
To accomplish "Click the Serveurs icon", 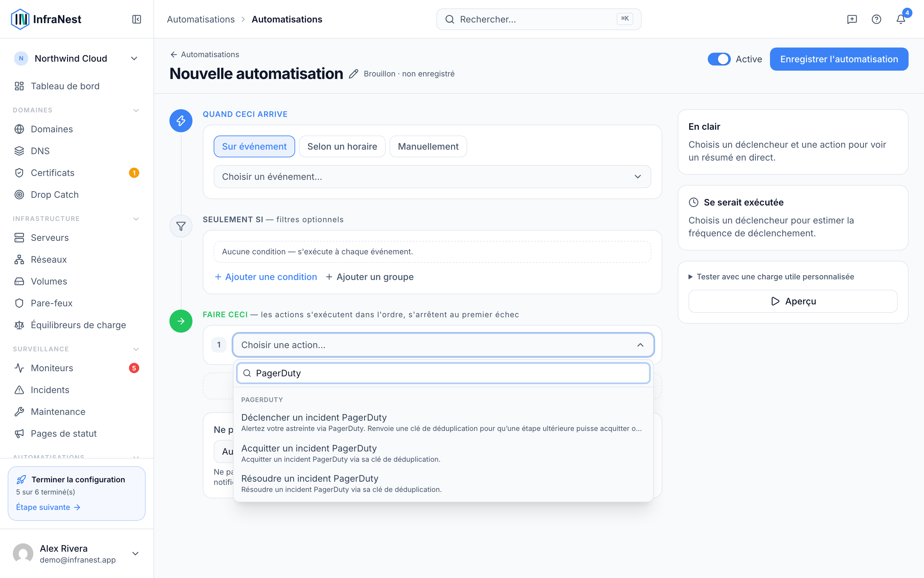I will coord(19,238).
